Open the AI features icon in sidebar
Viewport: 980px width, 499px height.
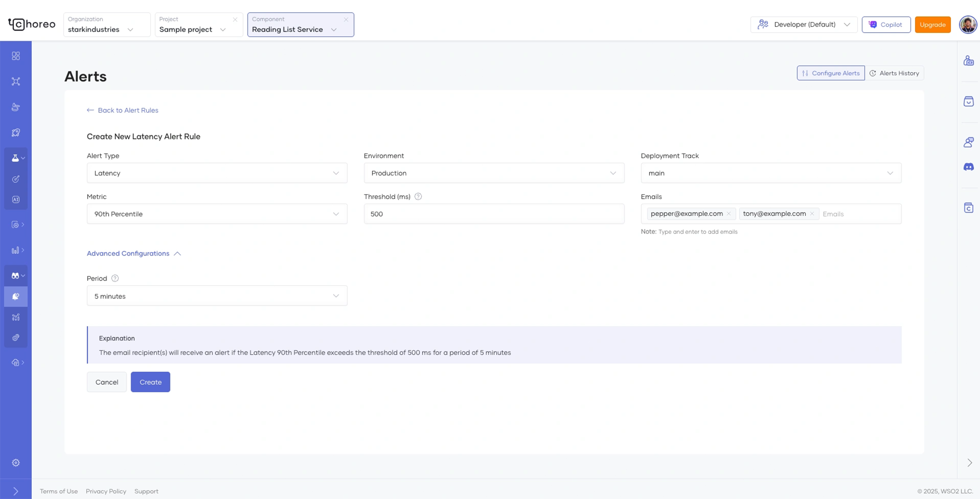click(x=16, y=199)
